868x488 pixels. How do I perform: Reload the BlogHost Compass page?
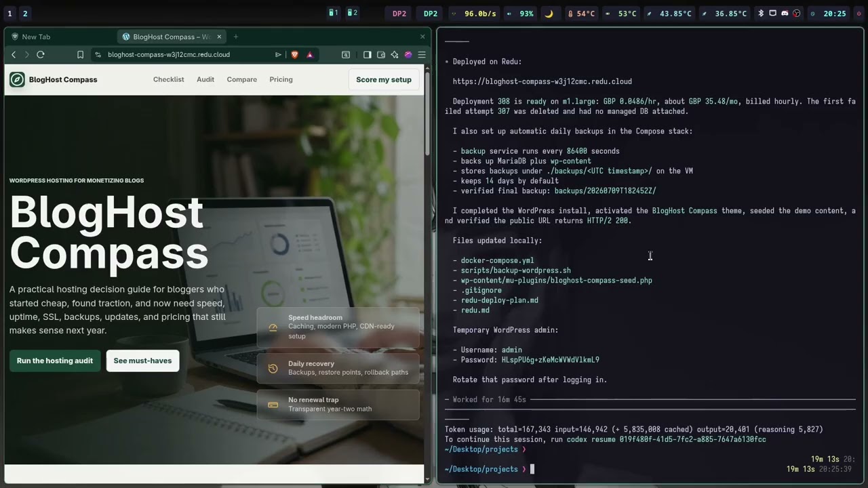pos(41,55)
